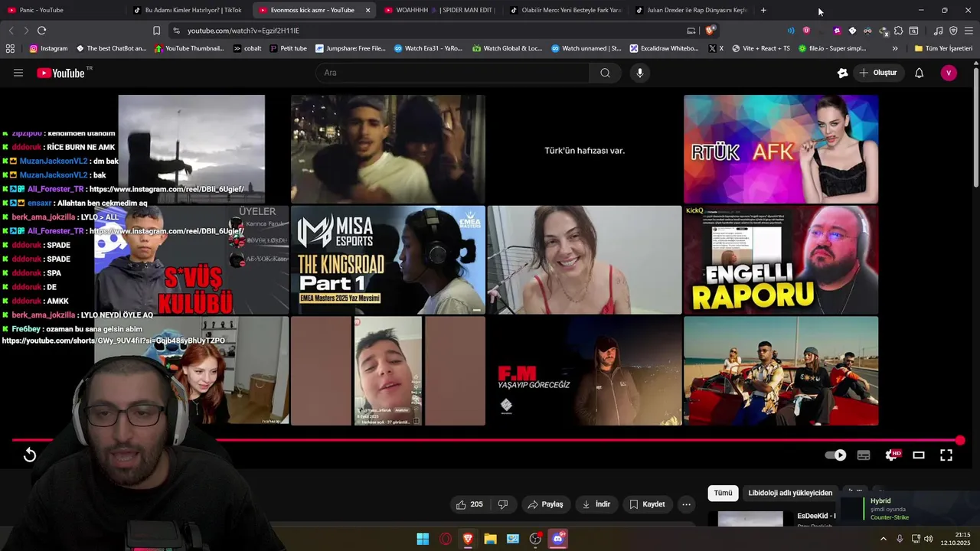Open File Explorer from the taskbar
This screenshot has height=551, width=980.
pyautogui.click(x=490, y=539)
